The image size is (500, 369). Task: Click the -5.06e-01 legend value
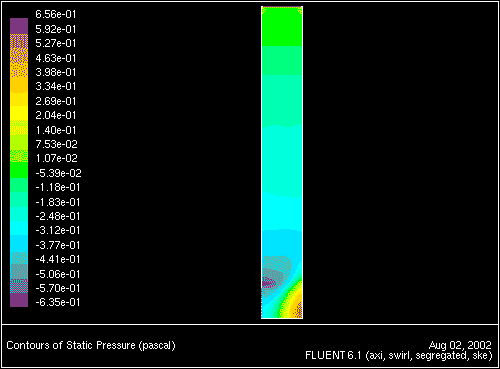click(x=58, y=274)
